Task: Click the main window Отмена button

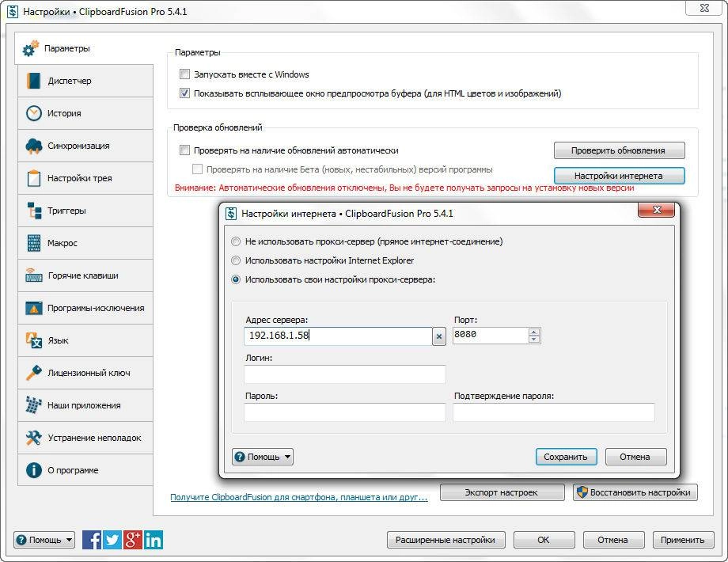Action: [613, 540]
